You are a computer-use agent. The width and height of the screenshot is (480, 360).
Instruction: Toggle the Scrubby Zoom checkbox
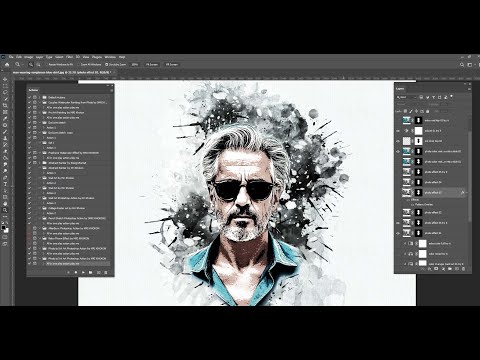(x=107, y=64)
